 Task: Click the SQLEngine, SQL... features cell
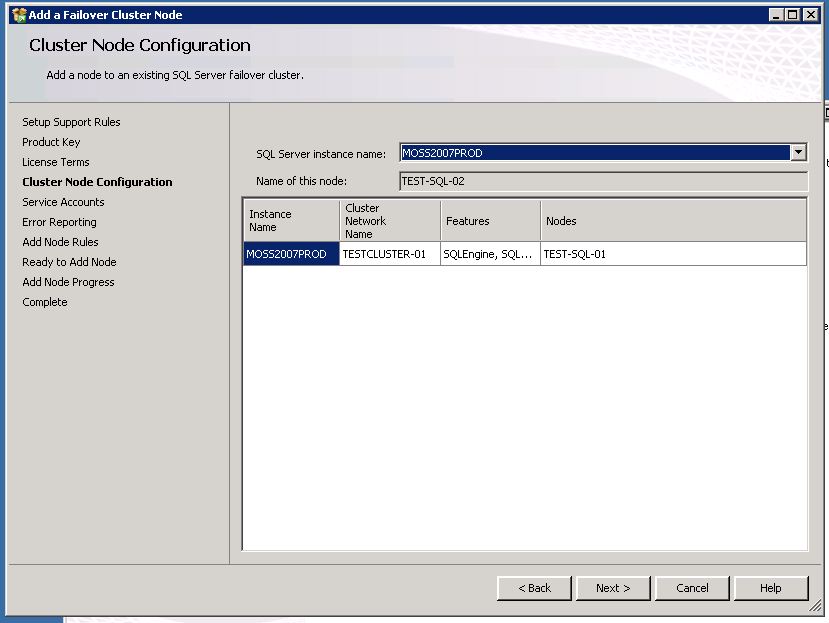coord(491,254)
